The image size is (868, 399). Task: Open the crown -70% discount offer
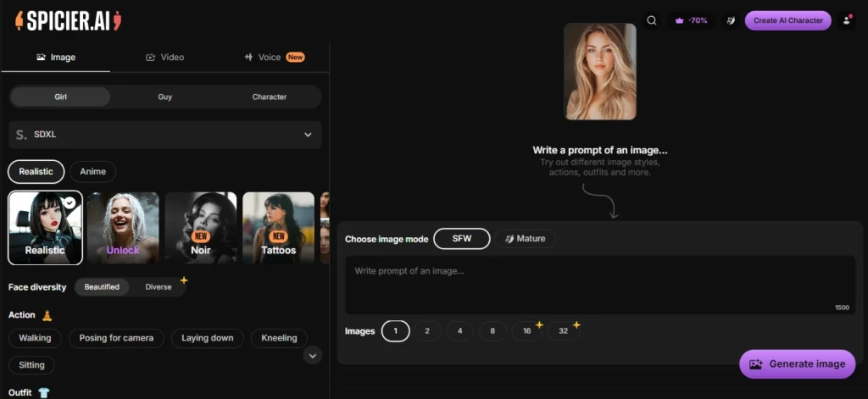[x=690, y=20]
